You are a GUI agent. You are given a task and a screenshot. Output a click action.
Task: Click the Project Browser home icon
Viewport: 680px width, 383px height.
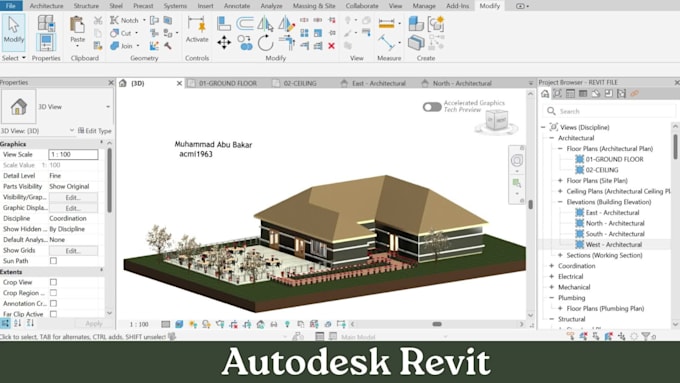click(545, 94)
